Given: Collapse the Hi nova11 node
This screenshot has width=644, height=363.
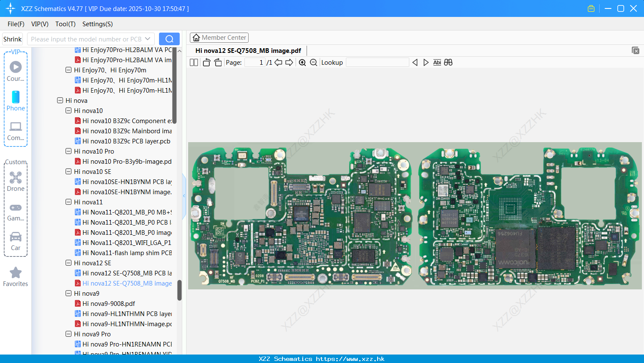Looking at the screenshot, I should pyautogui.click(x=69, y=202).
